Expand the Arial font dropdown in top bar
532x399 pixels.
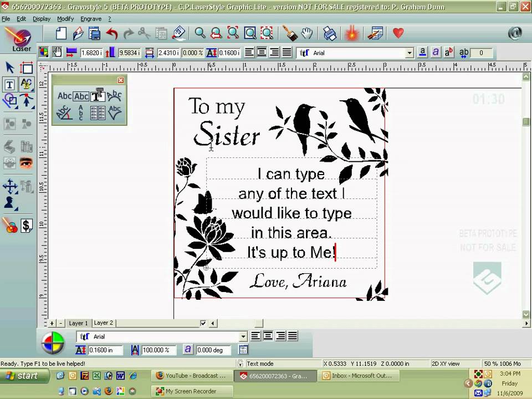[x=410, y=53]
